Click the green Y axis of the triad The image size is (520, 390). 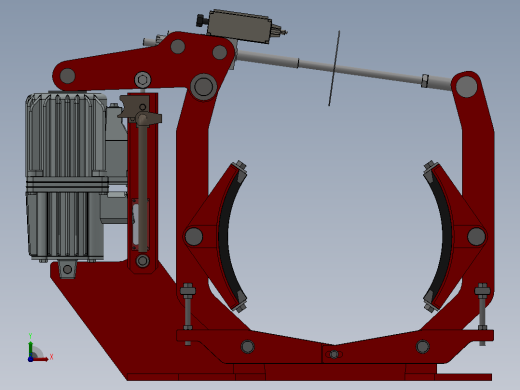31,349
